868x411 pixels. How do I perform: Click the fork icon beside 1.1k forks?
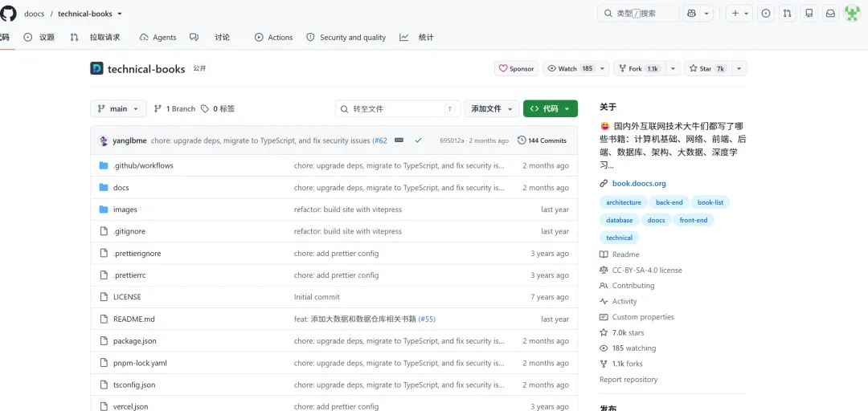(x=604, y=364)
